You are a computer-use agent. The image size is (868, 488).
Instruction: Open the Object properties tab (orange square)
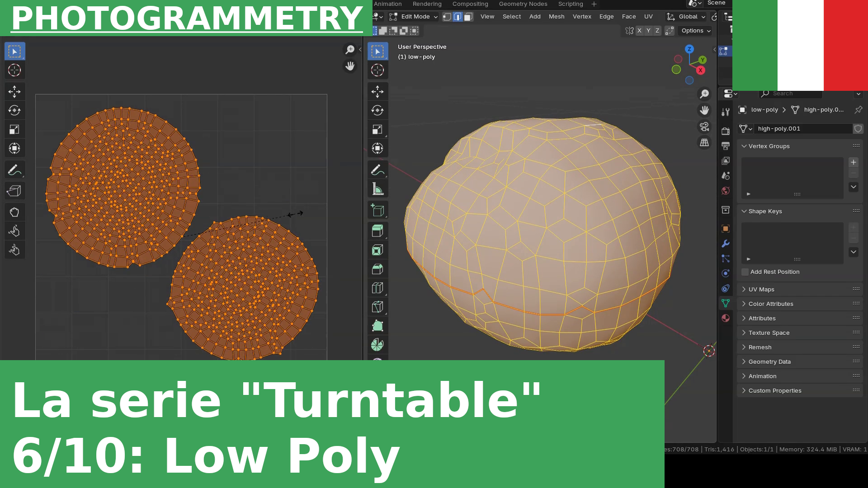coord(726,229)
